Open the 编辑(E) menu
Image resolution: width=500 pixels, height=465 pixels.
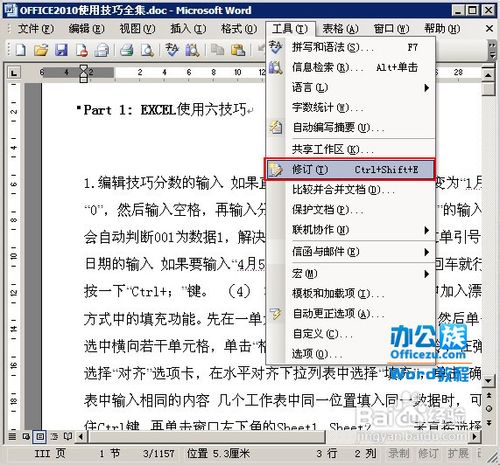coord(86,29)
